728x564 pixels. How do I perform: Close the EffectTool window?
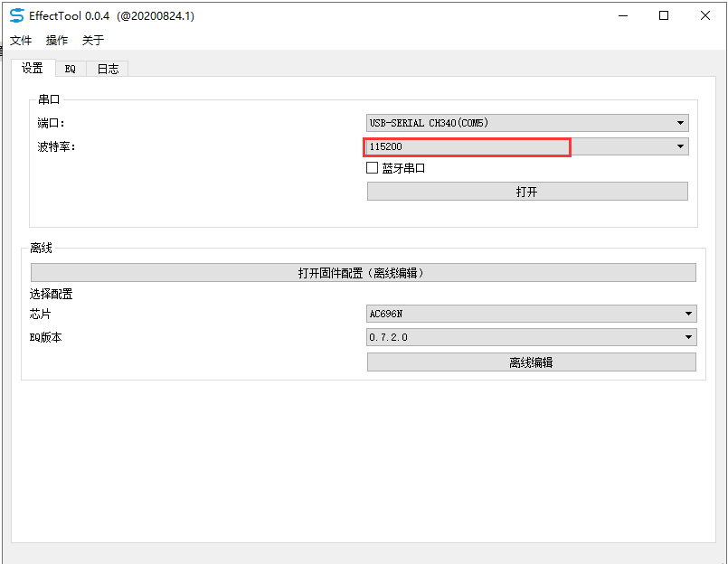(705, 15)
